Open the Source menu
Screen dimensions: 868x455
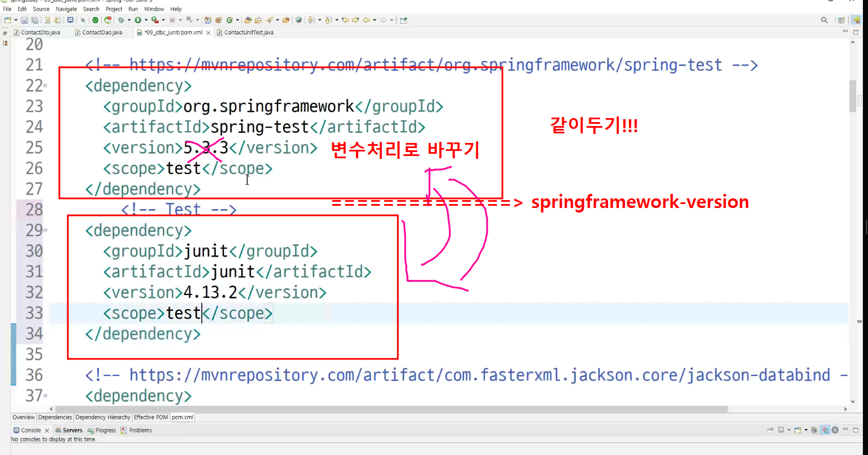pos(41,9)
